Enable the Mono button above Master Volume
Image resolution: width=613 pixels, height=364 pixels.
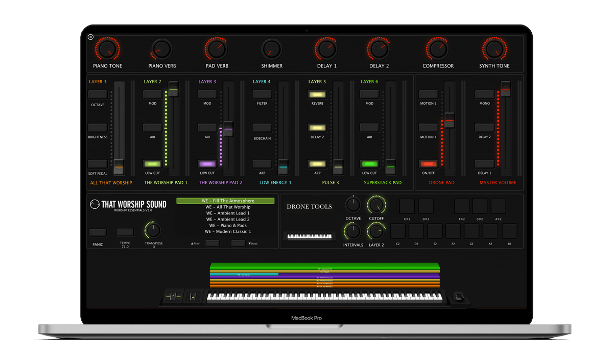484,94
